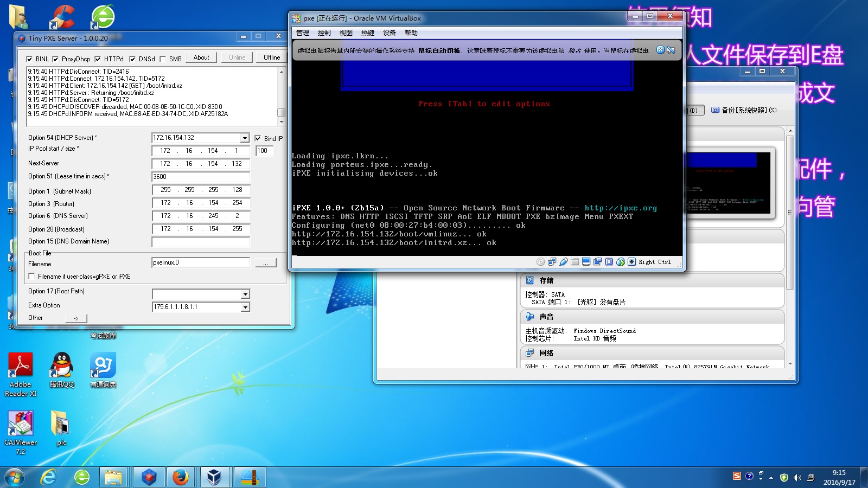Expand the Other options arrow button
The image size is (868, 488).
(x=76, y=318)
